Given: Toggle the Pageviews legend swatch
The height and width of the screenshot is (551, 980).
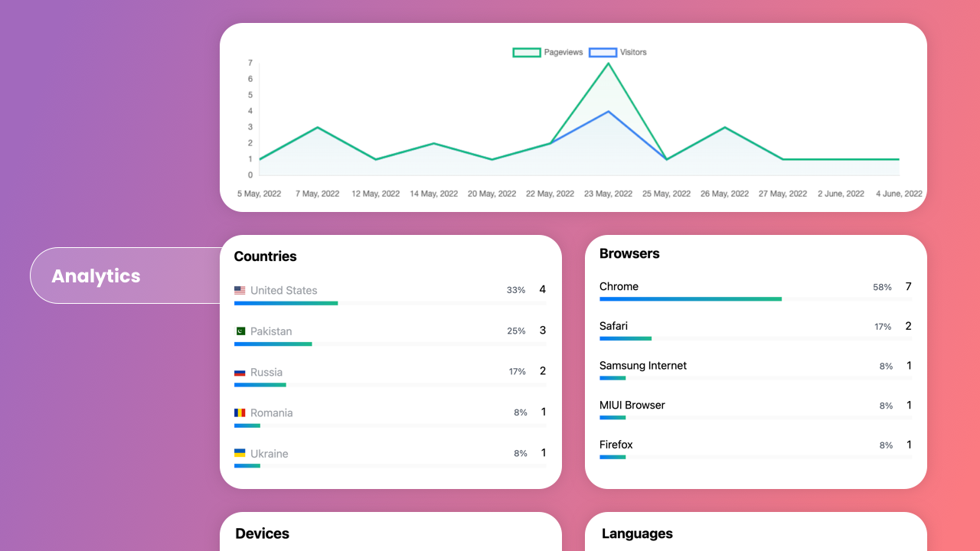Looking at the screenshot, I should coord(526,53).
